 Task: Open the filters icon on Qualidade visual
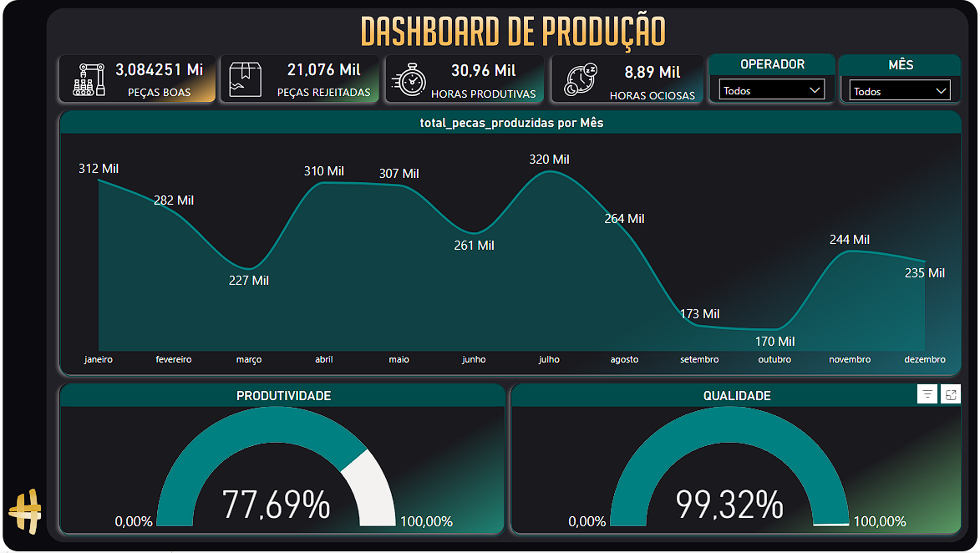coord(927,394)
